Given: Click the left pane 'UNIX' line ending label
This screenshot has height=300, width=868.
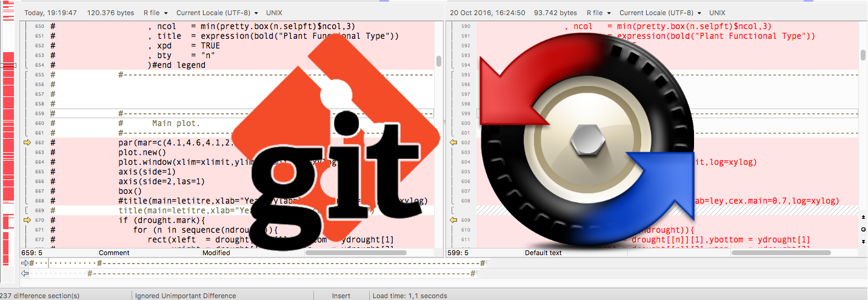Looking at the screenshot, I should coord(275,13).
